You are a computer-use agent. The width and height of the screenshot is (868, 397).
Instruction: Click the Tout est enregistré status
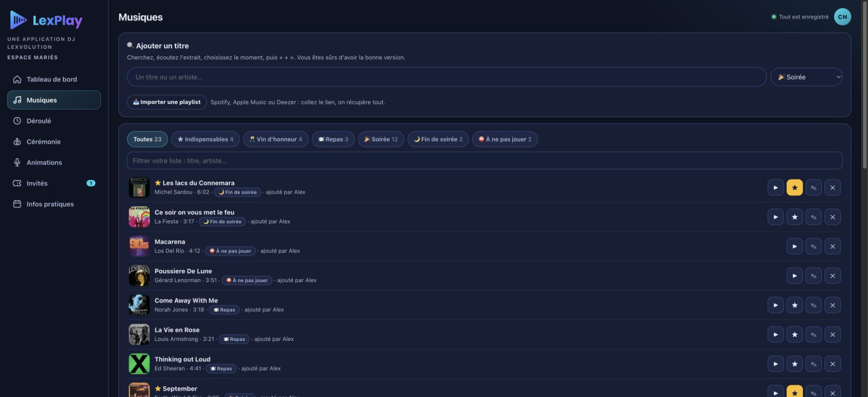800,17
